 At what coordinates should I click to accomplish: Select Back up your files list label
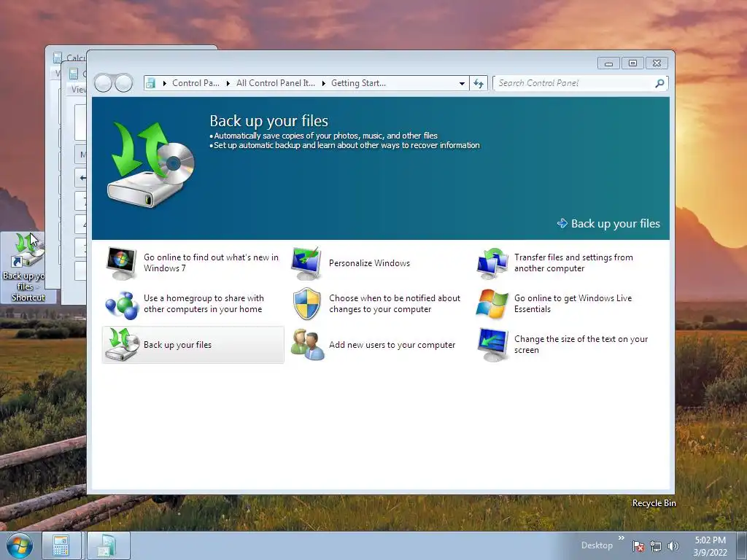tap(178, 345)
